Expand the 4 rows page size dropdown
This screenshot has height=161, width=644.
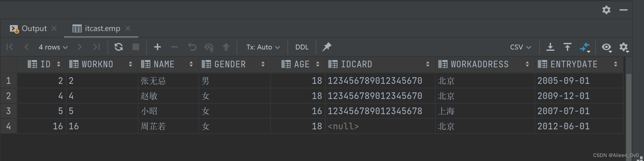53,47
